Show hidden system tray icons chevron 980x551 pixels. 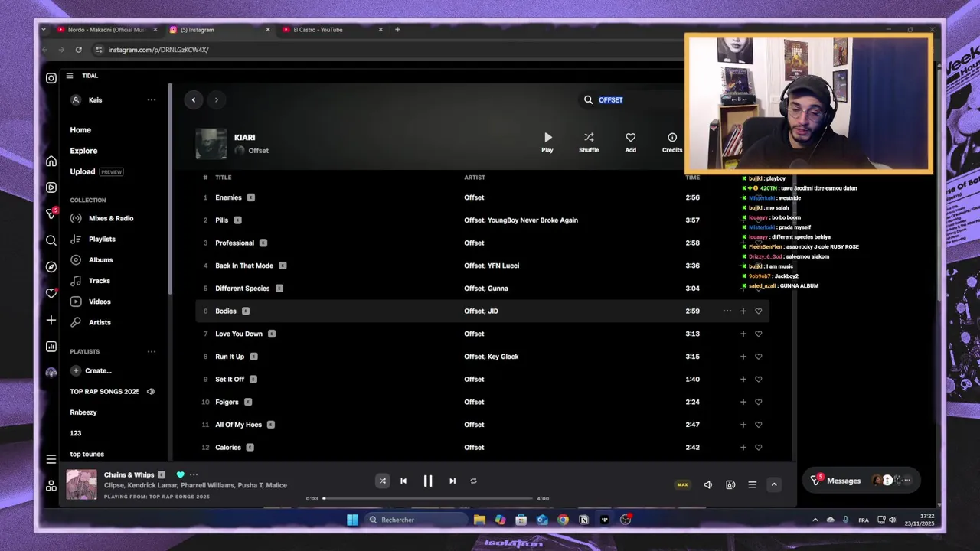815,520
